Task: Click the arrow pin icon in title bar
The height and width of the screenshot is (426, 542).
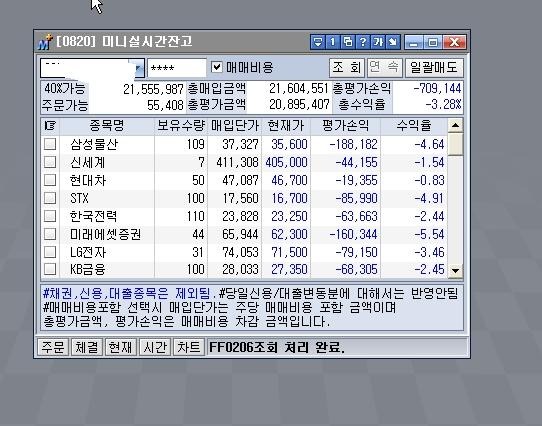Action: click(x=393, y=42)
